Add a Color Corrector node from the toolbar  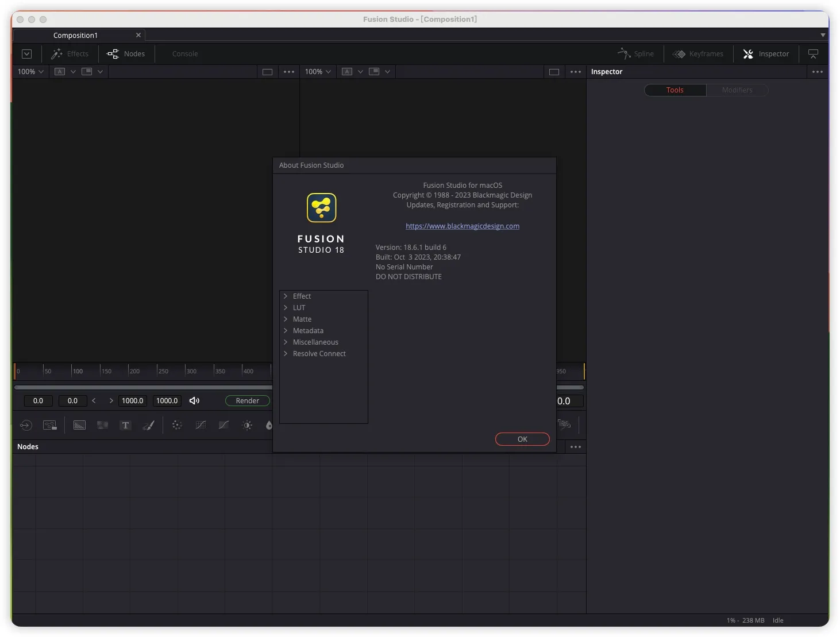[177, 425]
